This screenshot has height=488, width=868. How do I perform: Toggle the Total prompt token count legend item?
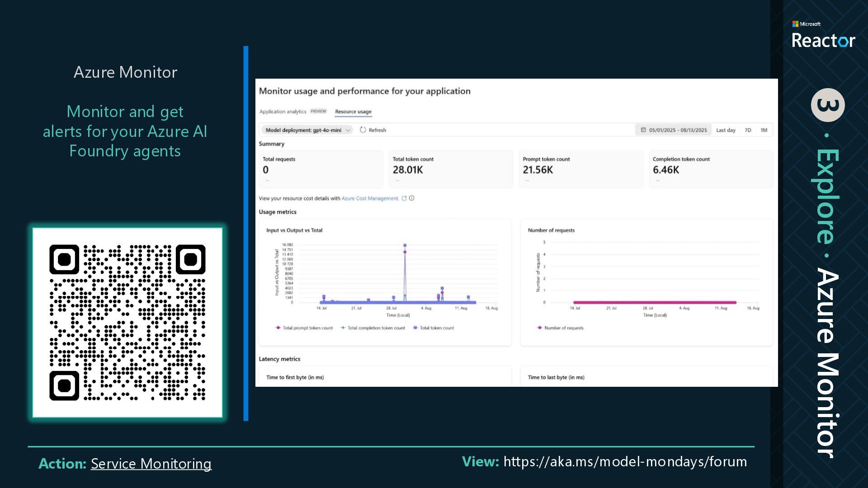[x=304, y=328]
